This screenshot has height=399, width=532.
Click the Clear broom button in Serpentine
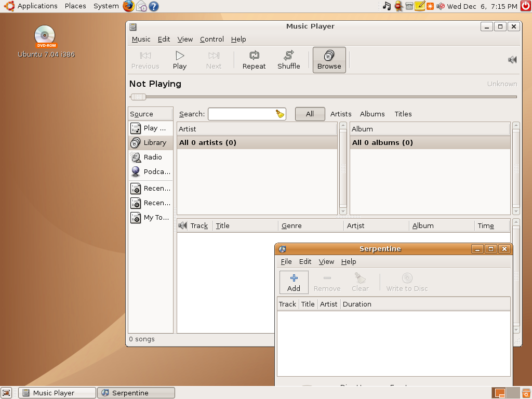pos(360,282)
